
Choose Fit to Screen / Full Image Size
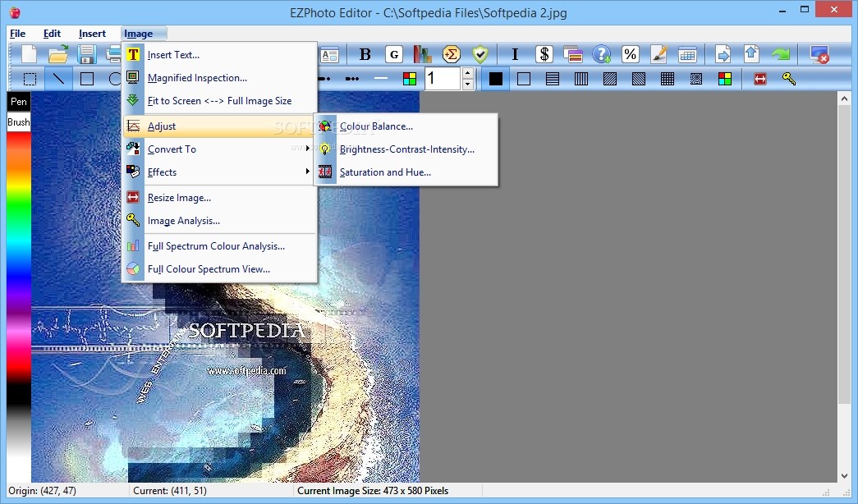219,101
